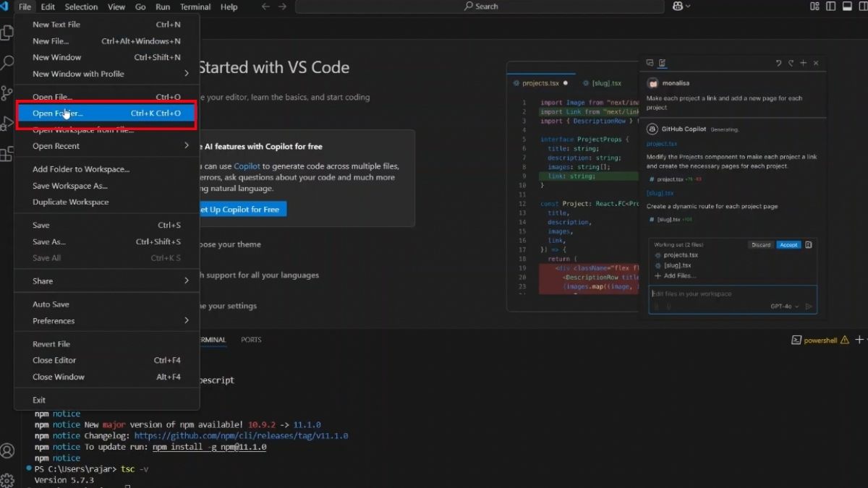Viewport: 868px width, 488px height.
Task: Select Open Folder... entry
Action: [x=107, y=114]
